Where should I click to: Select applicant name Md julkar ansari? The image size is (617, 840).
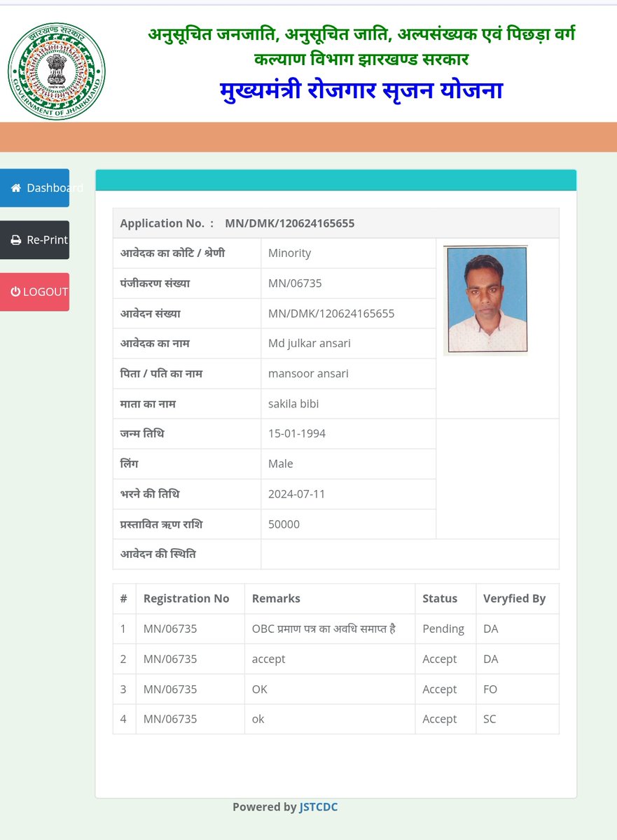click(310, 344)
